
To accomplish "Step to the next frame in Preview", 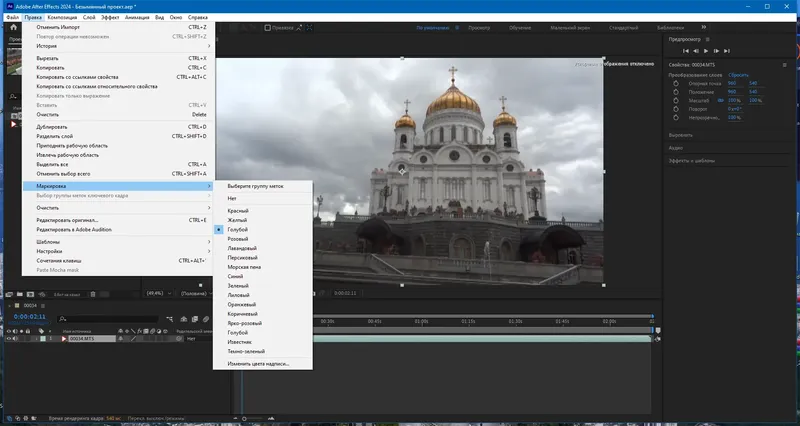I will [x=717, y=50].
